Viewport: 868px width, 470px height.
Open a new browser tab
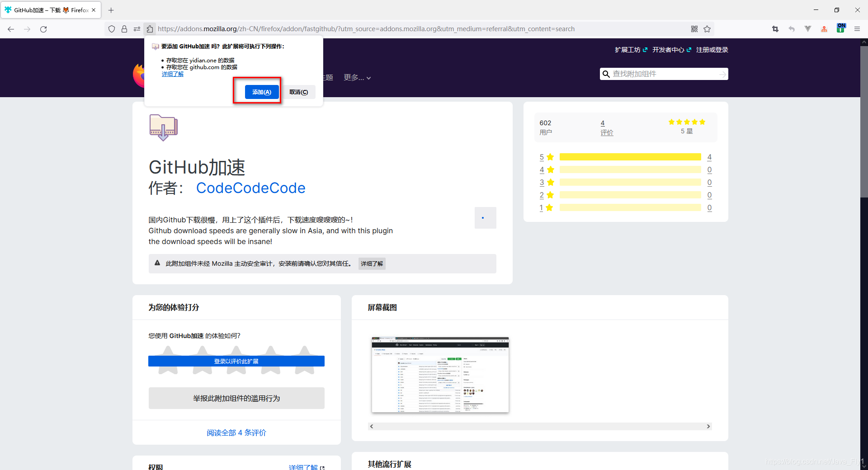point(111,10)
